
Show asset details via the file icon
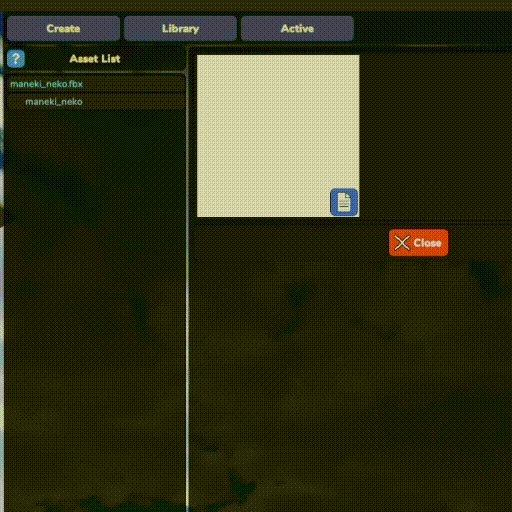344,202
